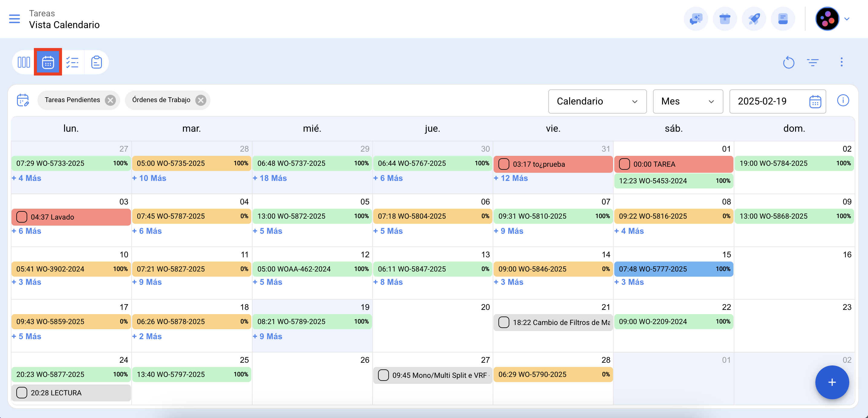Switch to the checklist view
Screen dimensions: 868x418
click(73, 62)
